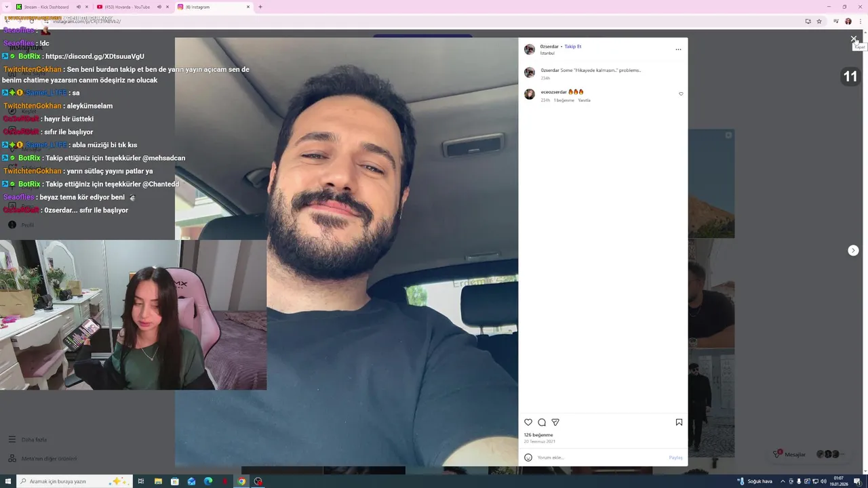
Task: Open the '126 beğenme' likes list
Action: [x=538, y=435]
